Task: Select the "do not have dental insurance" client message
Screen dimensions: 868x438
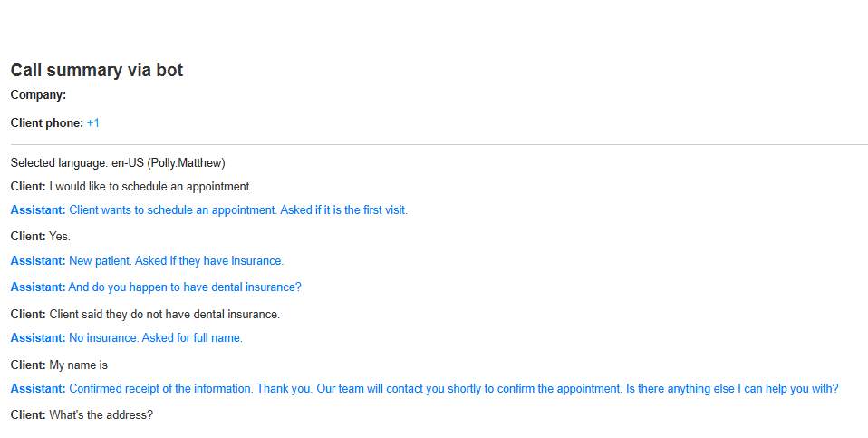Action: pos(165,315)
